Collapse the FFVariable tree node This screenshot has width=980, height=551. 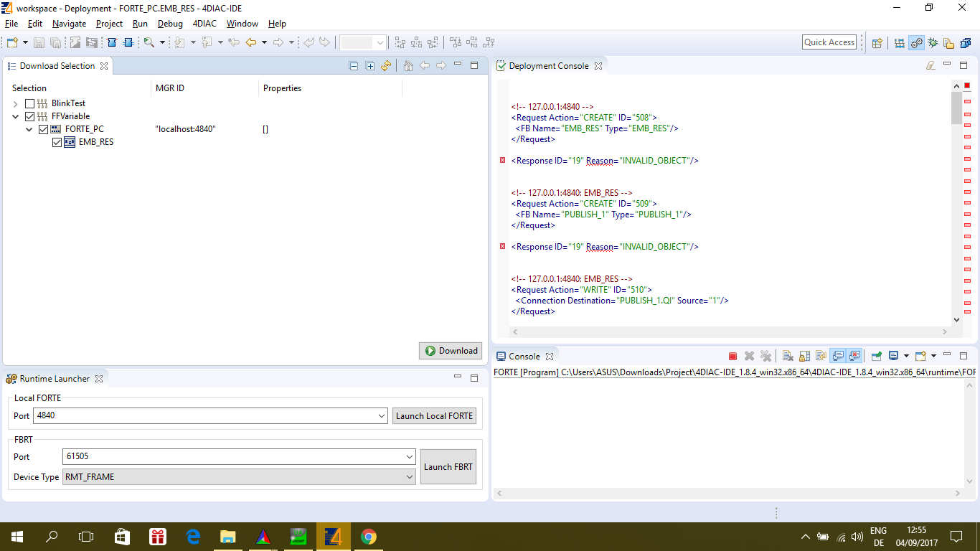click(16, 116)
